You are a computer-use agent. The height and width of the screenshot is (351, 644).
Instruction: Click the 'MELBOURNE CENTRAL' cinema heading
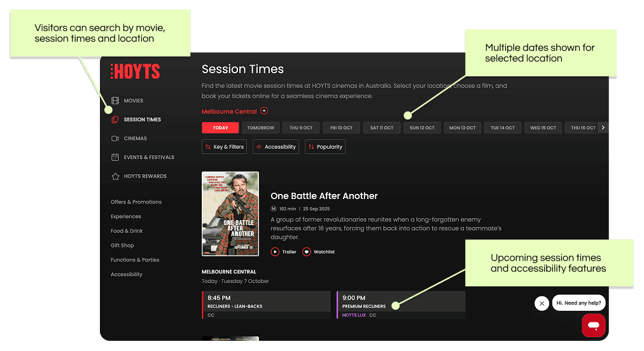[x=228, y=272]
